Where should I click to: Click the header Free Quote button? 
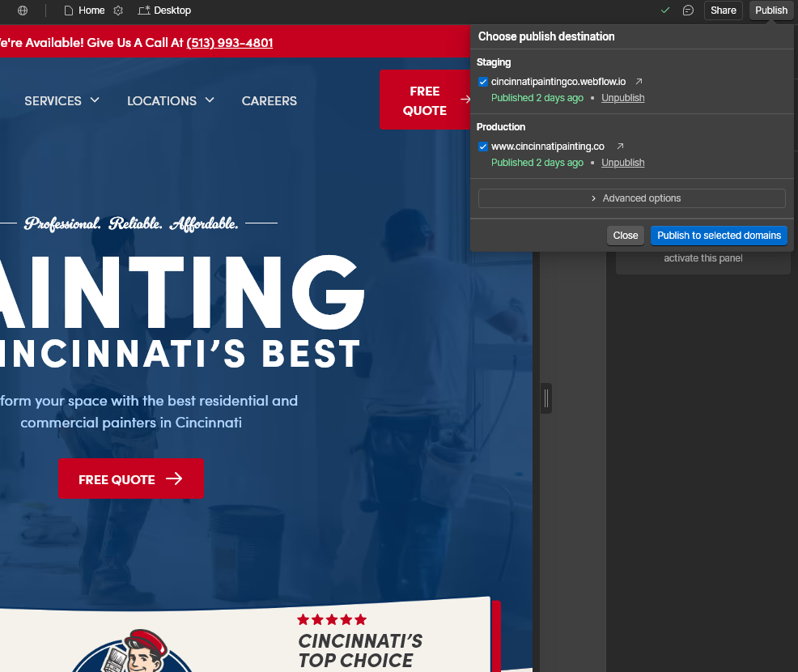click(425, 100)
